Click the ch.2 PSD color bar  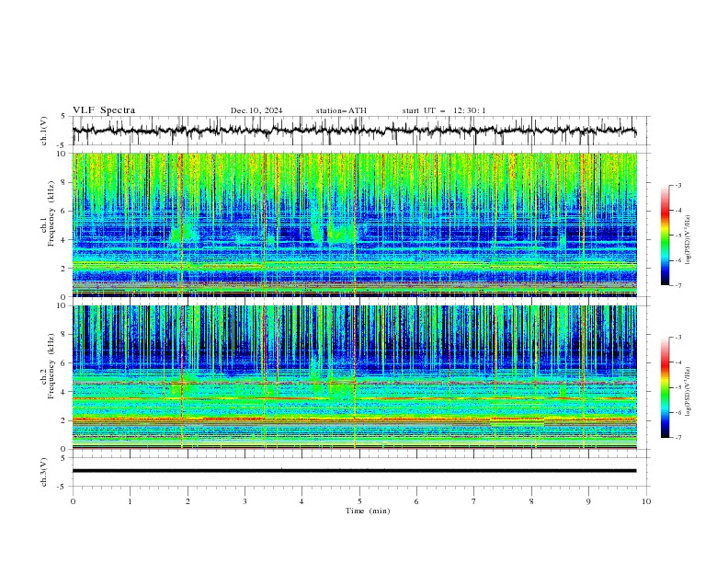click(665, 387)
